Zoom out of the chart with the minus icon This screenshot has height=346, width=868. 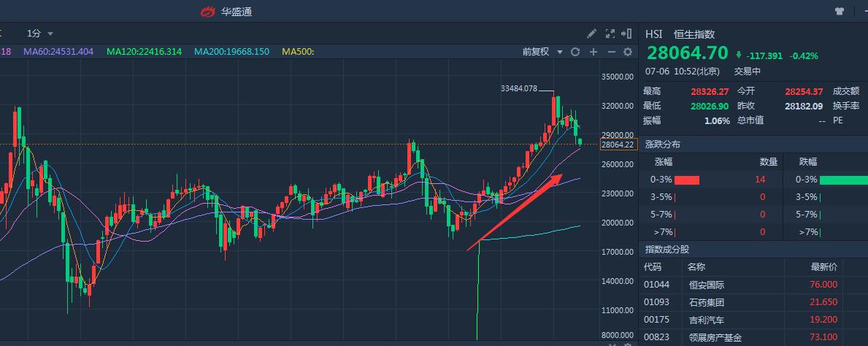611,52
